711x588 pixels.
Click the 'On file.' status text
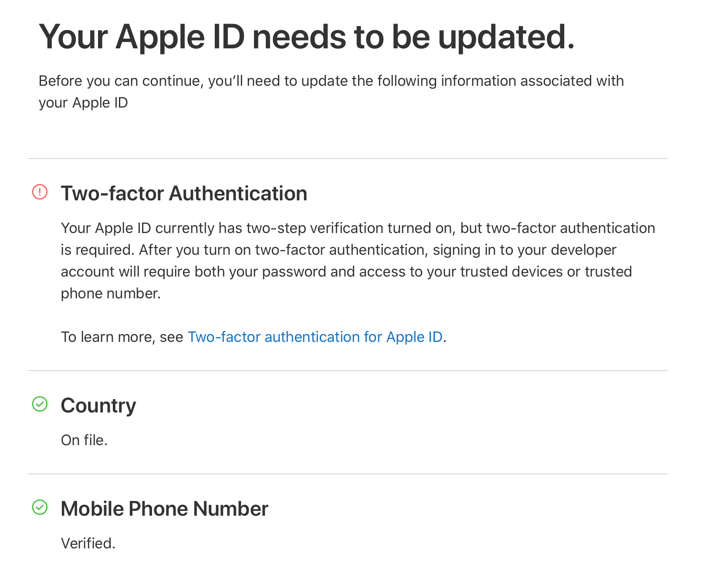(x=84, y=440)
